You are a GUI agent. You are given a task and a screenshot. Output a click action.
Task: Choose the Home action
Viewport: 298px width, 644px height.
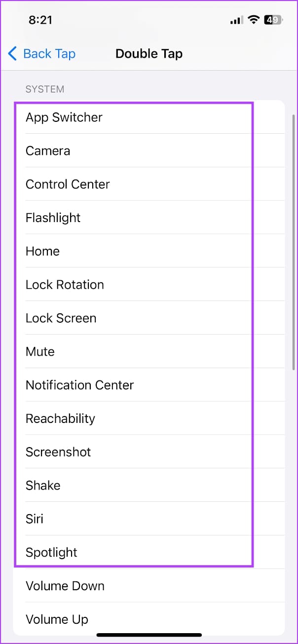42,252
